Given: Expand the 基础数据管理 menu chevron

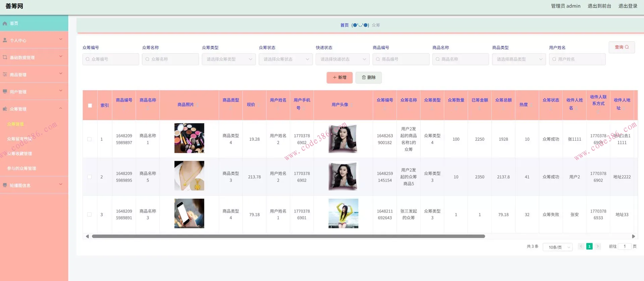Looking at the screenshot, I should [61, 56].
